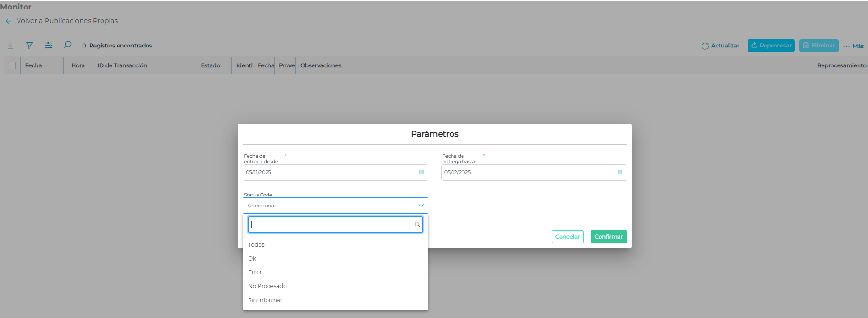868x318 pixels.
Task: Expand the Status Code dropdown
Action: click(421, 206)
